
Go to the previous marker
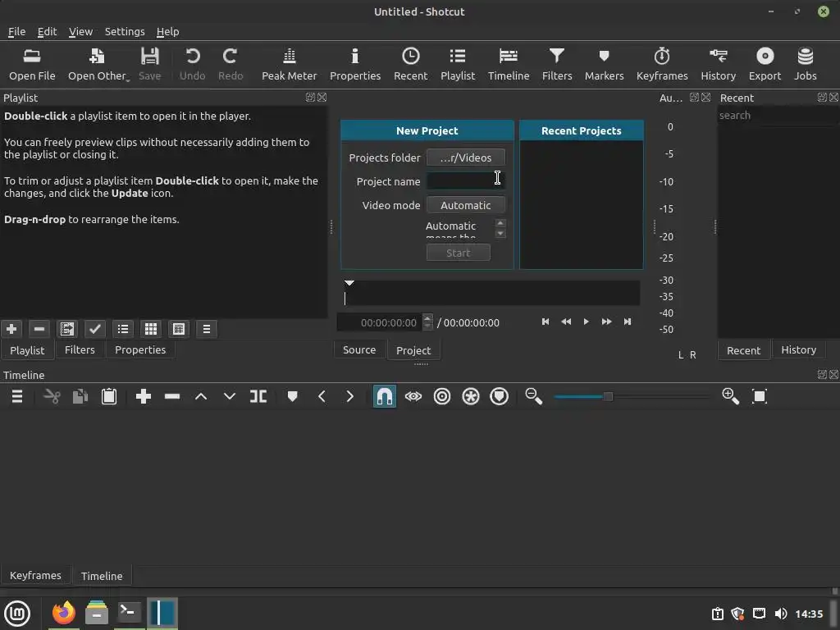point(322,396)
